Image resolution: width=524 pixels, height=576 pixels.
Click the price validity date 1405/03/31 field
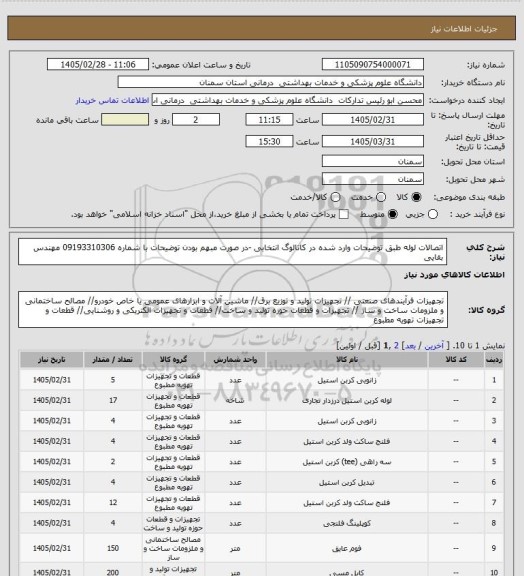point(373,141)
